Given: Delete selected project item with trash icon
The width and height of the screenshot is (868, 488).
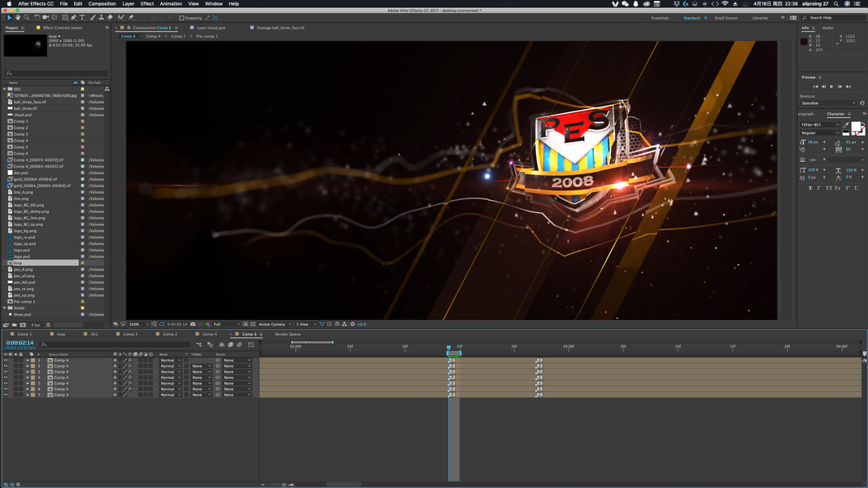Looking at the screenshot, I should [48, 325].
